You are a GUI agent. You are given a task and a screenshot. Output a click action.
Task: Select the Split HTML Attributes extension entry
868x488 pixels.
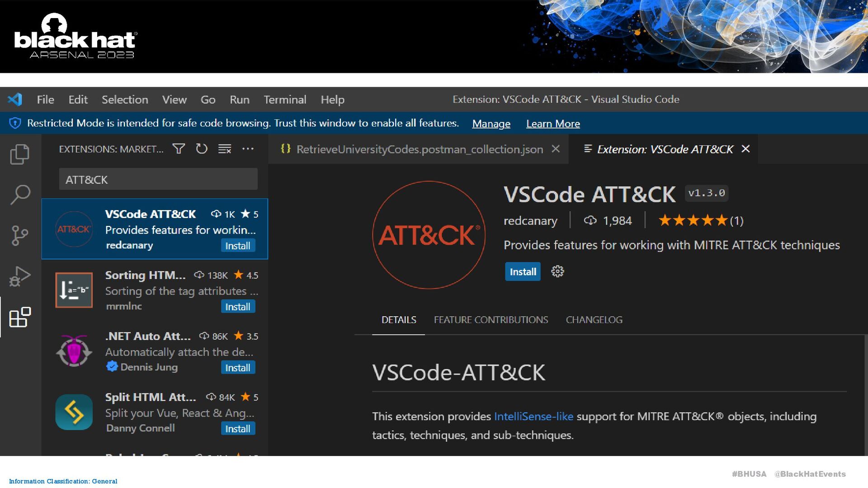coord(155,412)
